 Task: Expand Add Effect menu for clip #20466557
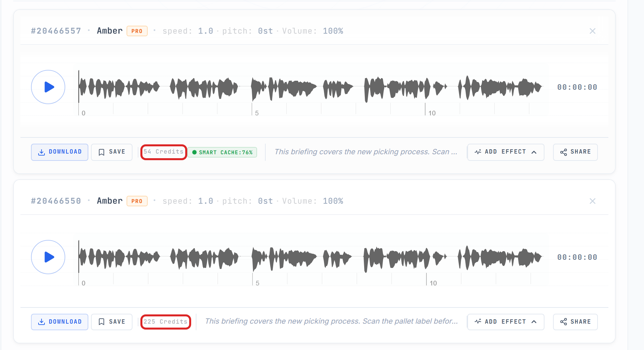tap(506, 152)
